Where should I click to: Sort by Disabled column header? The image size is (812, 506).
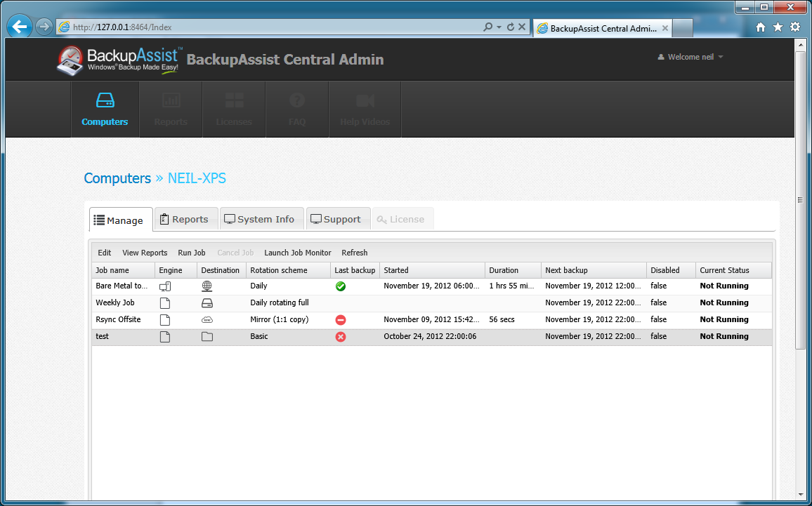pyautogui.click(x=671, y=270)
